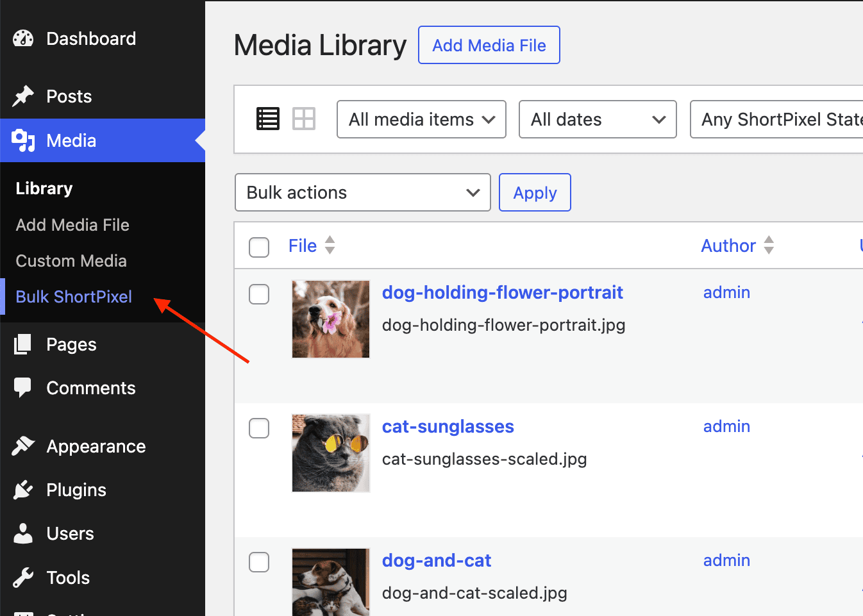Check the dog-holding-flower-portrait row checkbox
Screen dimensions: 863x616
tap(259, 294)
